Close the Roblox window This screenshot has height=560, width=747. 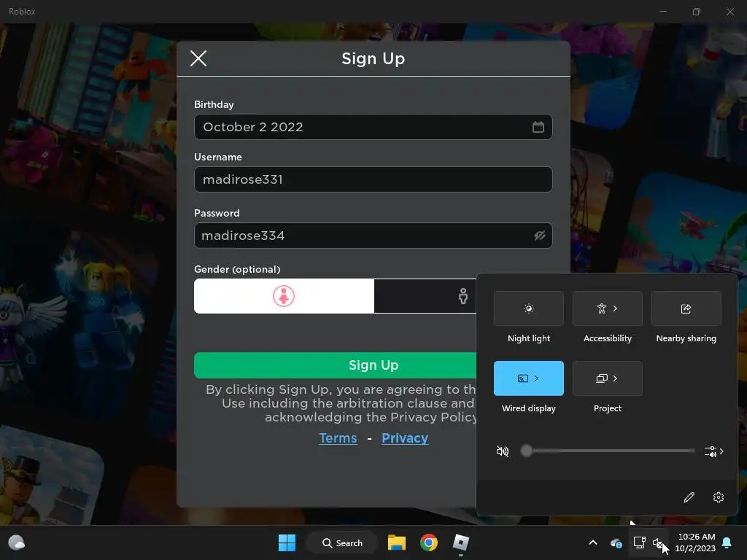729,12
